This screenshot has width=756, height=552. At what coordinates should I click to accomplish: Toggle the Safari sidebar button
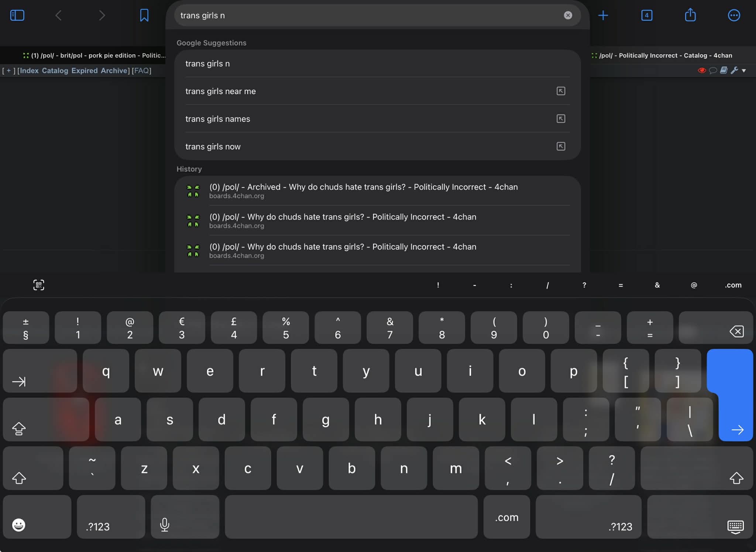coord(17,15)
